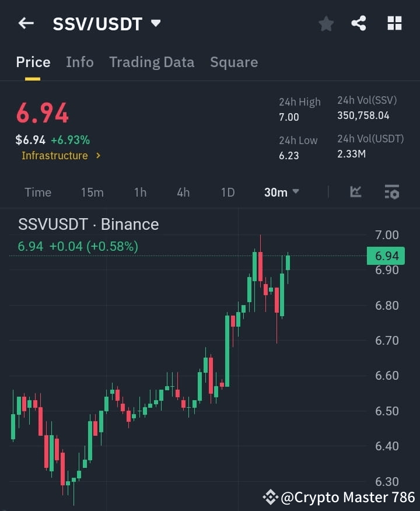The image size is (420, 511).
Task: Add pair to favorites with star icon
Action: click(326, 24)
